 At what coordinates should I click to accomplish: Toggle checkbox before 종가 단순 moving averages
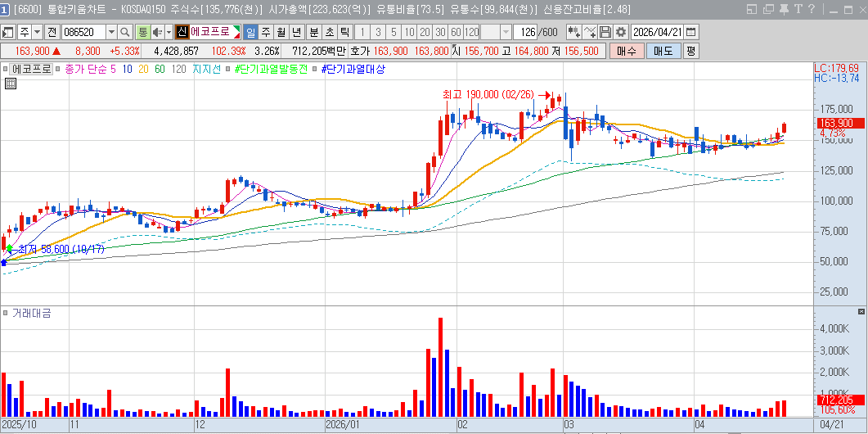tap(59, 70)
